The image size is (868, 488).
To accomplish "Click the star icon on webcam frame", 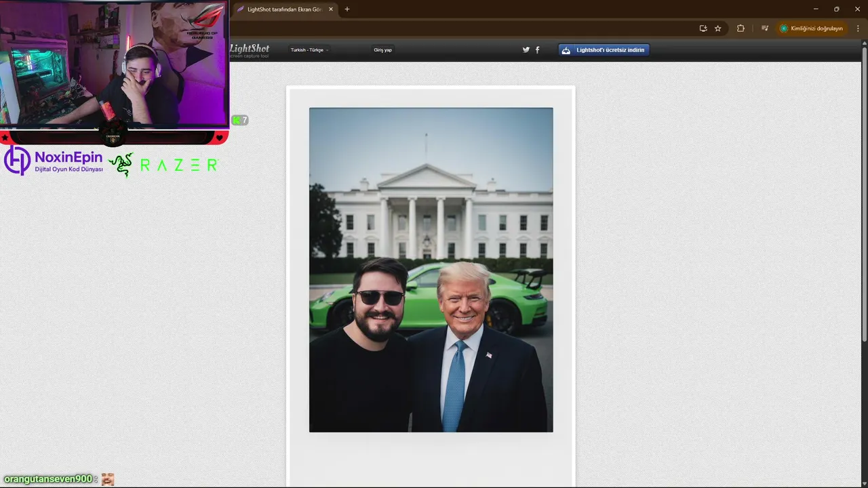I will [x=5, y=138].
